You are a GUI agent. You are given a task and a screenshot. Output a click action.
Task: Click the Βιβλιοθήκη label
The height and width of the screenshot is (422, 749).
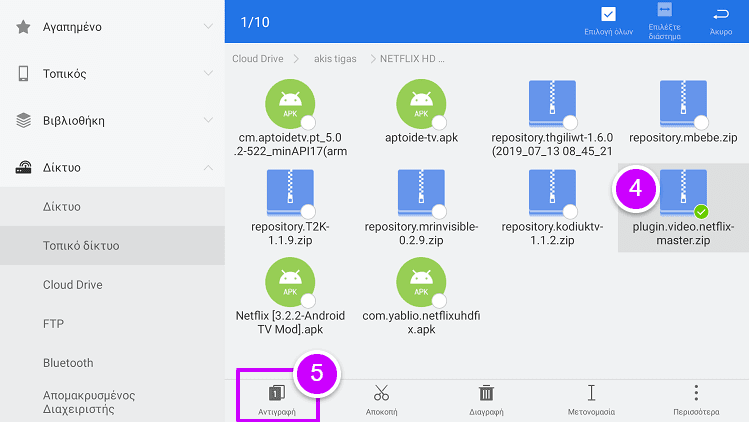coord(74,121)
